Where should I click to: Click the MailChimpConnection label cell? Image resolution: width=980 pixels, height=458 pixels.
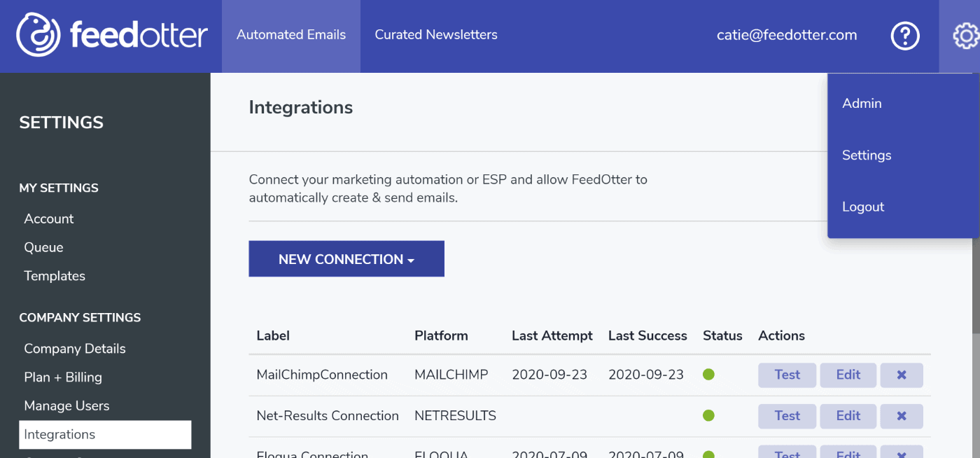pos(322,375)
